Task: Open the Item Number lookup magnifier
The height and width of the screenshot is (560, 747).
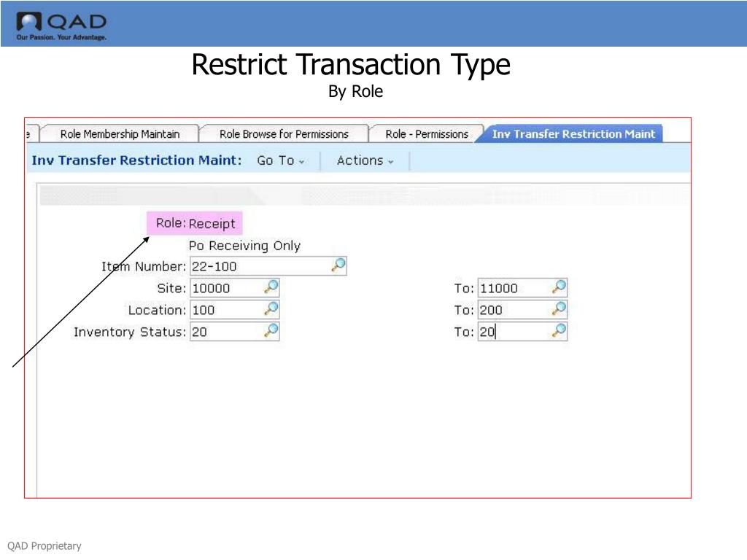Action: 337,265
